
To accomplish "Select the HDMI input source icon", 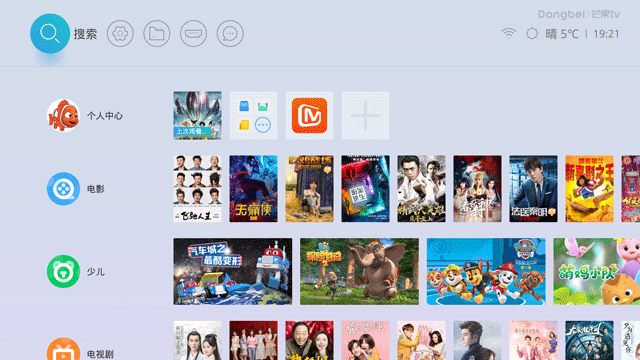I will tap(193, 33).
